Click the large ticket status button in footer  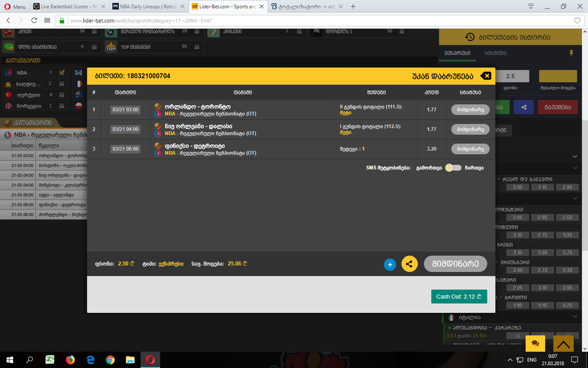455,263
